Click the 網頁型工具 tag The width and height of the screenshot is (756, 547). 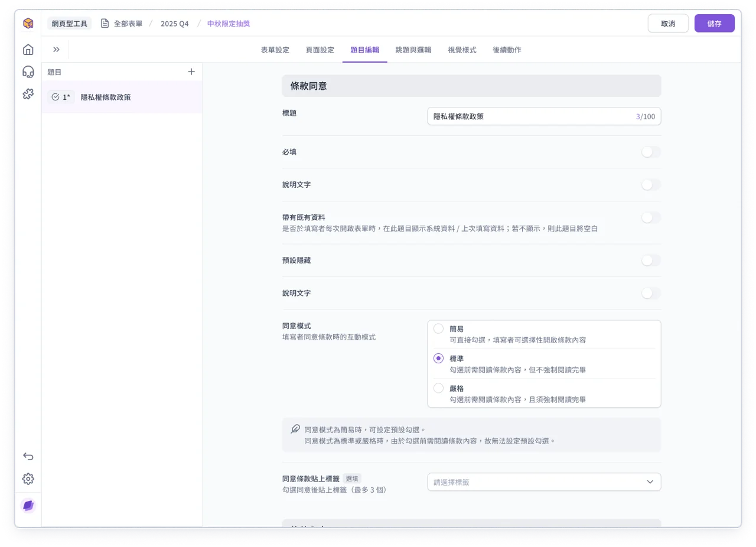coord(70,24)
